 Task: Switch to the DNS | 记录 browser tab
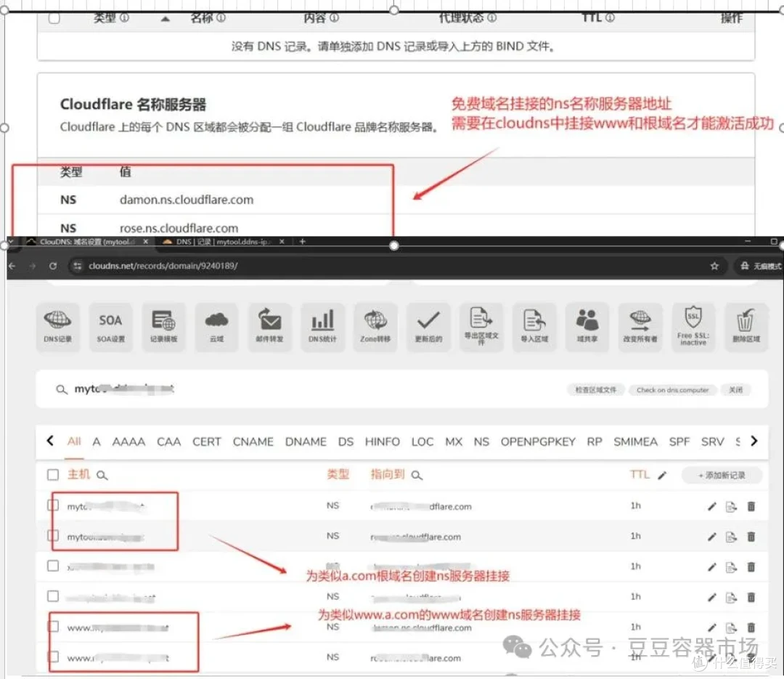pyautogui.click(x=224, y=242)
